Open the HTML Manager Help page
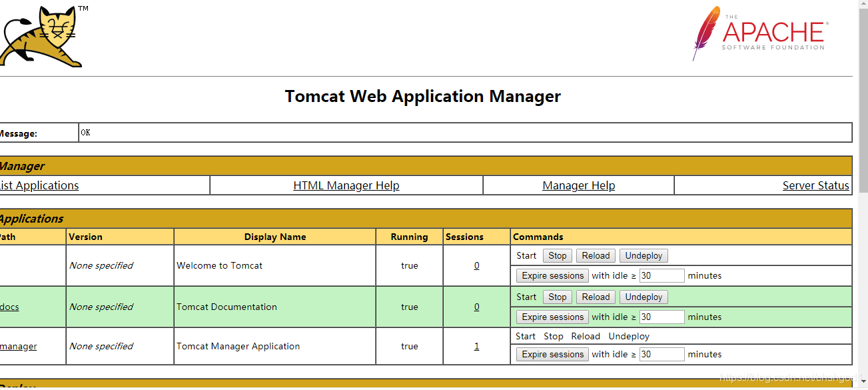Viewport: 868px width, 390px height. [x=346, y=185]
